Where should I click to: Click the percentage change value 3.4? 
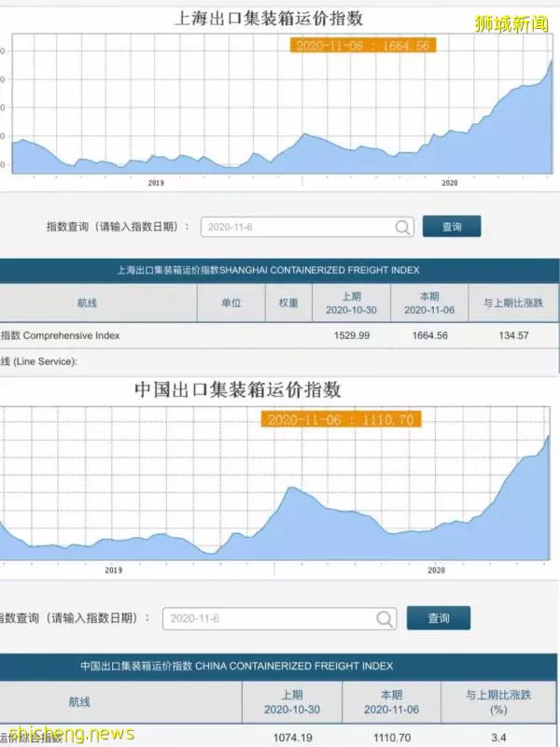click(498, 738)
